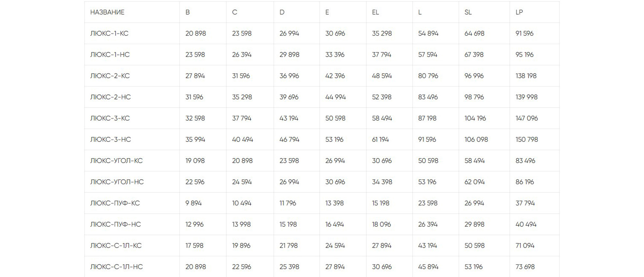
Task: Click the ЛЮКС-1-КС row name
Action: click(x=109, y=34)
